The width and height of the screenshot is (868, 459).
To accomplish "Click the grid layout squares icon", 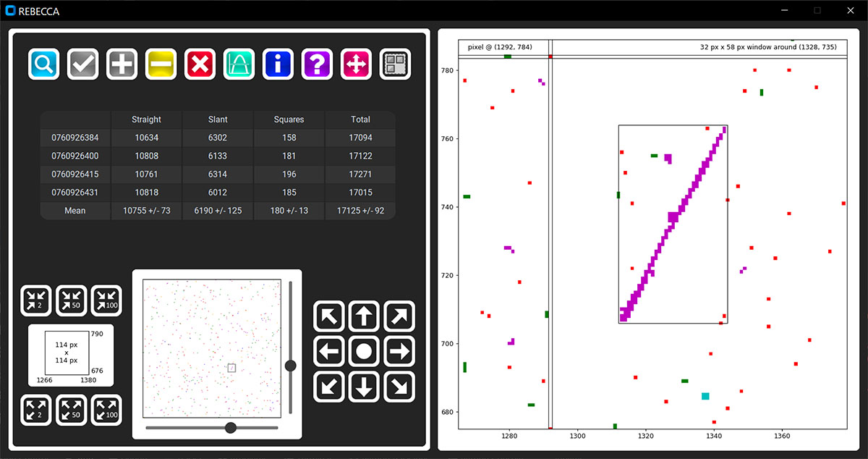I will pos(395,64).
